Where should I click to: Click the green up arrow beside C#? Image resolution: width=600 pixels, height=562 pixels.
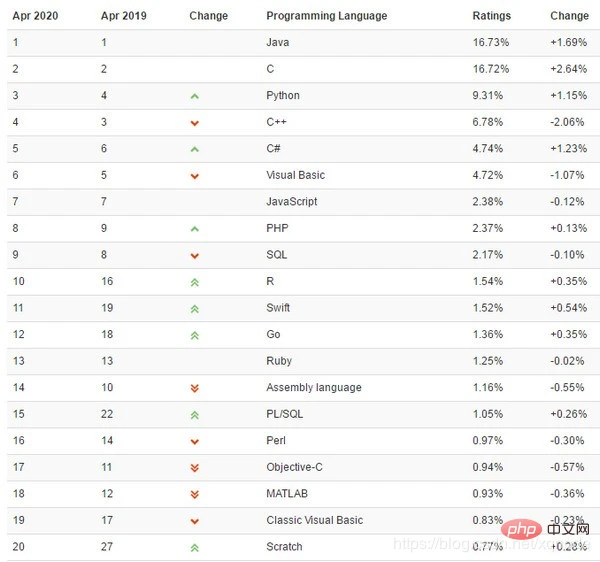tap(195, 149)
